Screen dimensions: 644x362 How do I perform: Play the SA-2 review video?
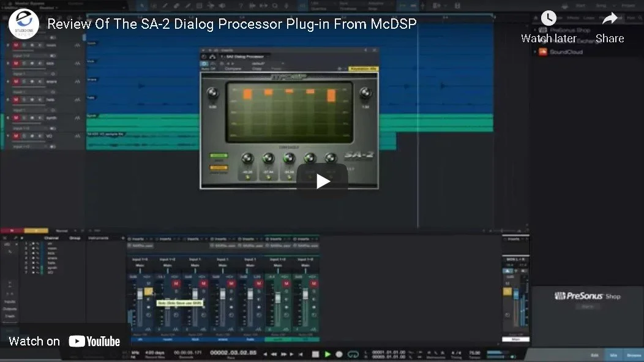[323, 181]
